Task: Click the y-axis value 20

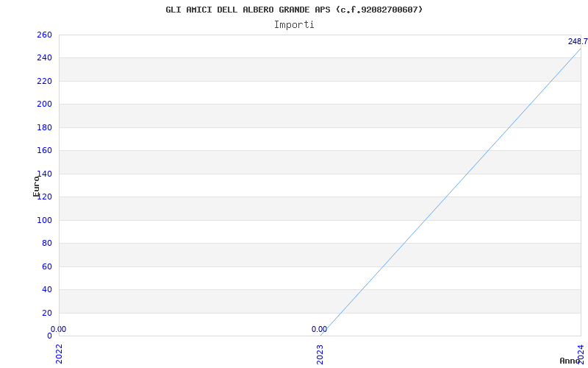Action: [x=47, y=313]
